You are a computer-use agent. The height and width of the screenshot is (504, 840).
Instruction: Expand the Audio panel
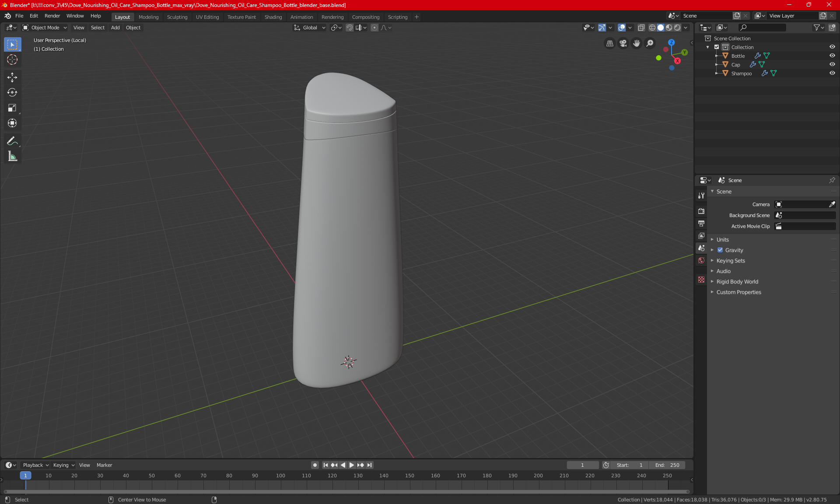tap(723, 271)
